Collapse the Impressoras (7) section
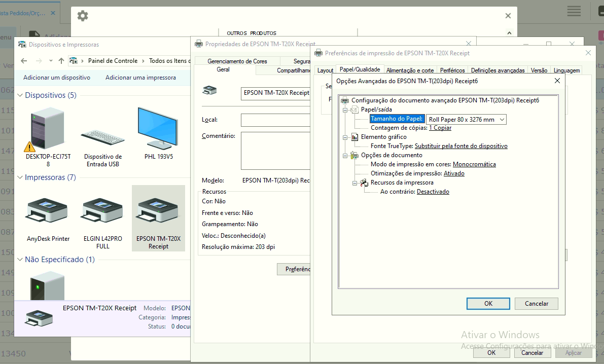The width and height of the screenshot is (604, 364). (20, 177)
